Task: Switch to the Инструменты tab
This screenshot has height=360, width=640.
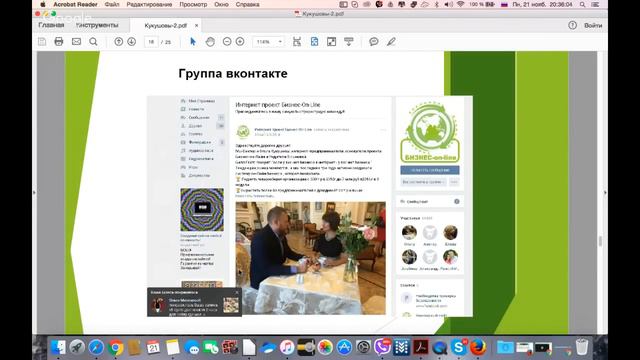Action: tap(97, 25)
